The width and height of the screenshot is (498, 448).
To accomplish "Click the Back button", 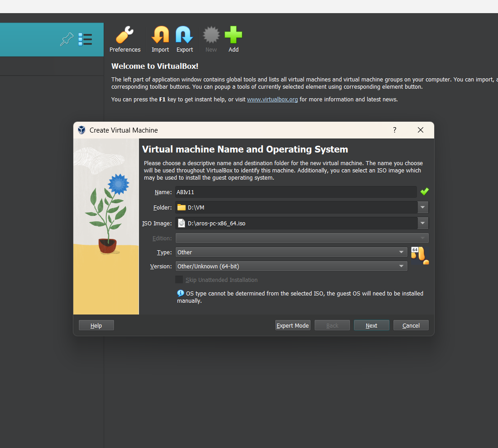I will pyautogui.click(x=332, y=325).
